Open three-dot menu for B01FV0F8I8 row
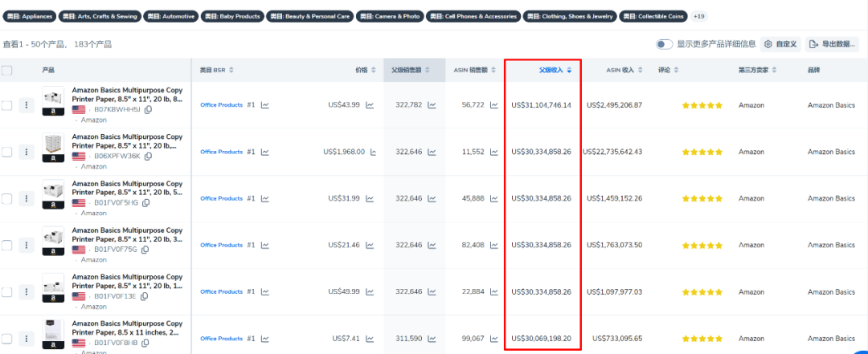This screenshot has height=354, width=868. [27, 338]
